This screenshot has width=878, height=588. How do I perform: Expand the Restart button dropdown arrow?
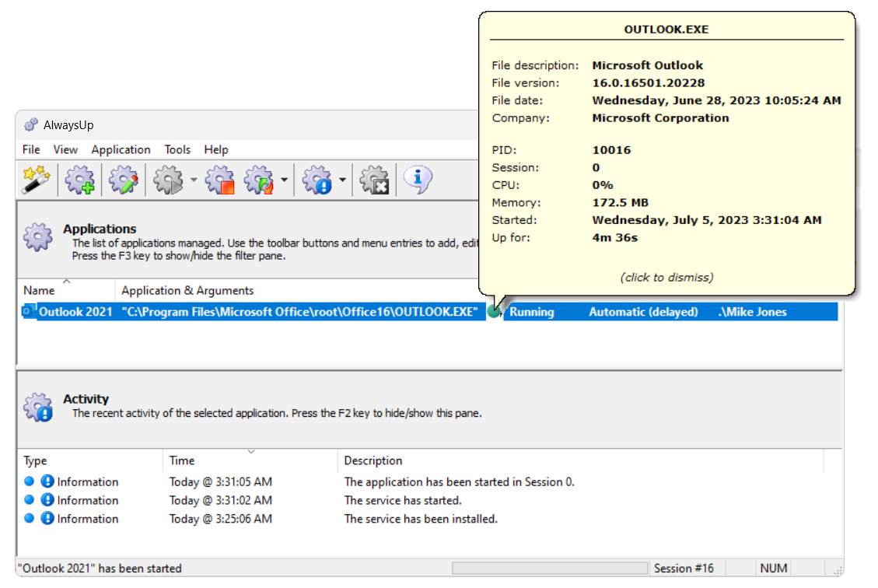coord(285,180)
